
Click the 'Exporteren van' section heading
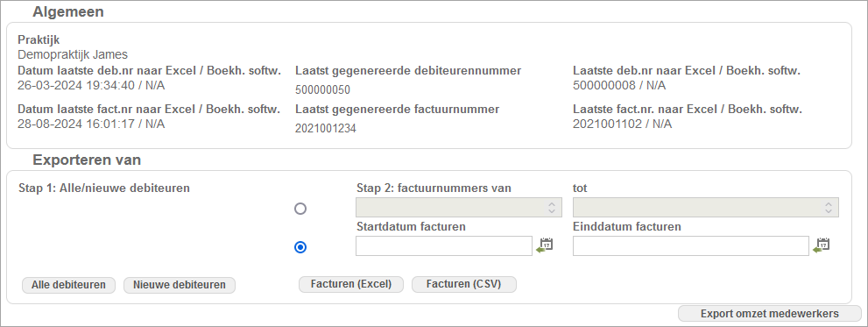pos(87,160)
